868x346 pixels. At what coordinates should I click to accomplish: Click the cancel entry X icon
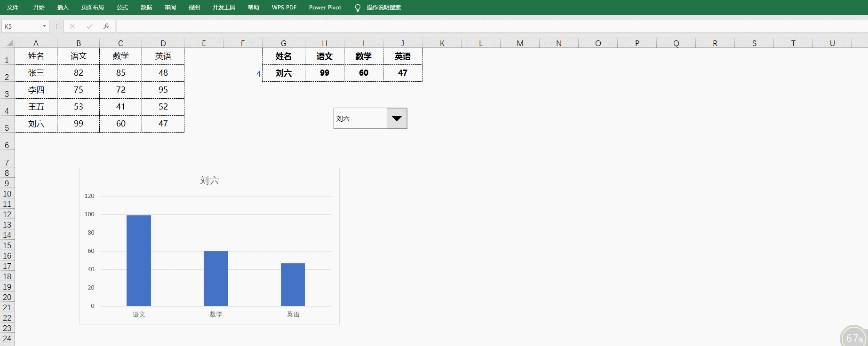tap(72, 26)
